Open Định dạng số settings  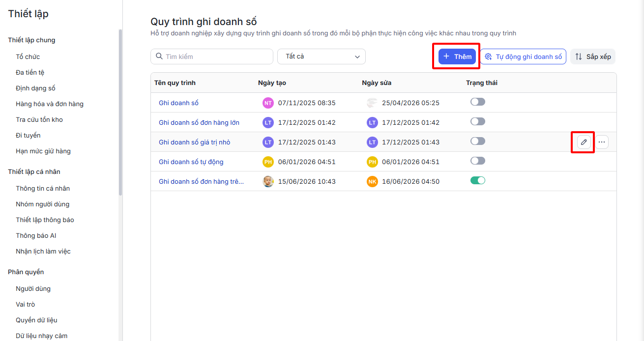[35, 88]
